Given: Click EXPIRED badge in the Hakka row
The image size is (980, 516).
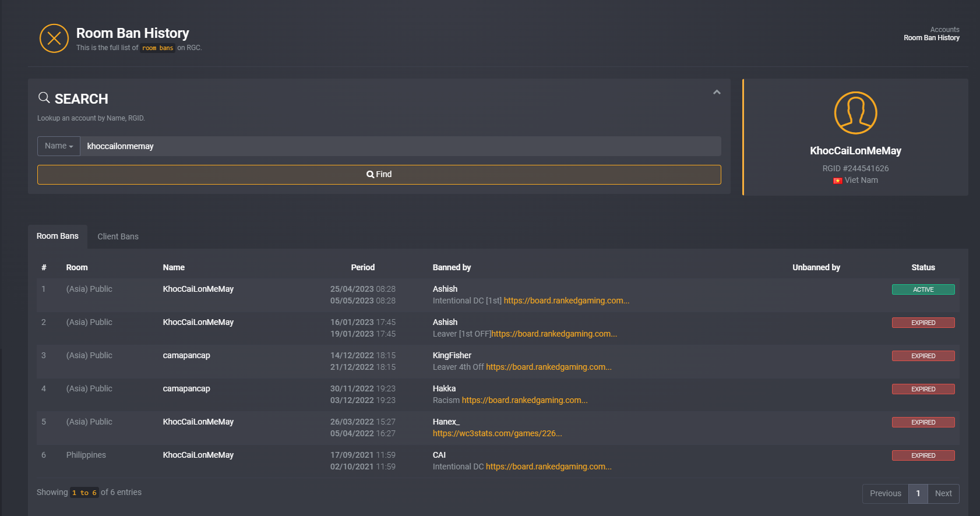Looking at the screenshot, I should 923,389.
